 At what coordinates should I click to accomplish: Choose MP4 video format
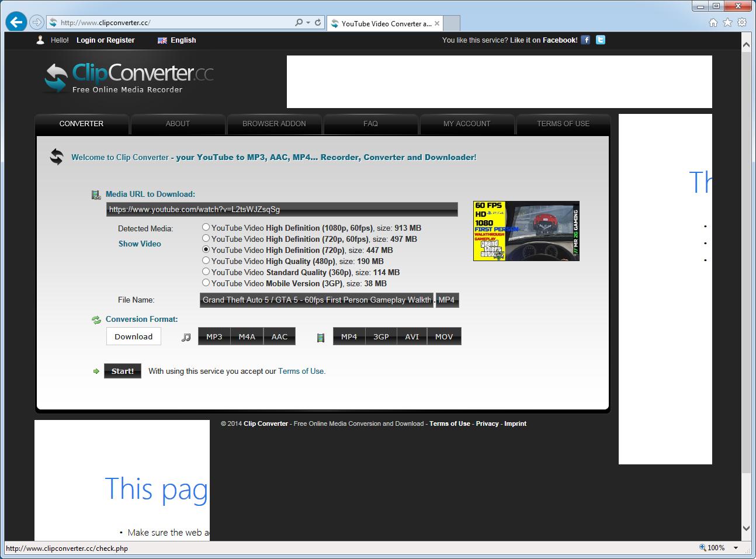coord(349,336)
